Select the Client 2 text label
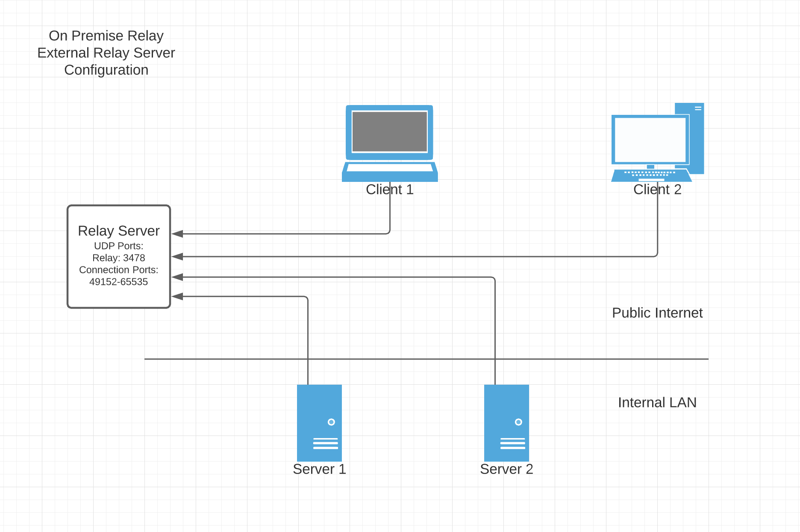Viewport: 800px width, 532px height. point(657,190)
